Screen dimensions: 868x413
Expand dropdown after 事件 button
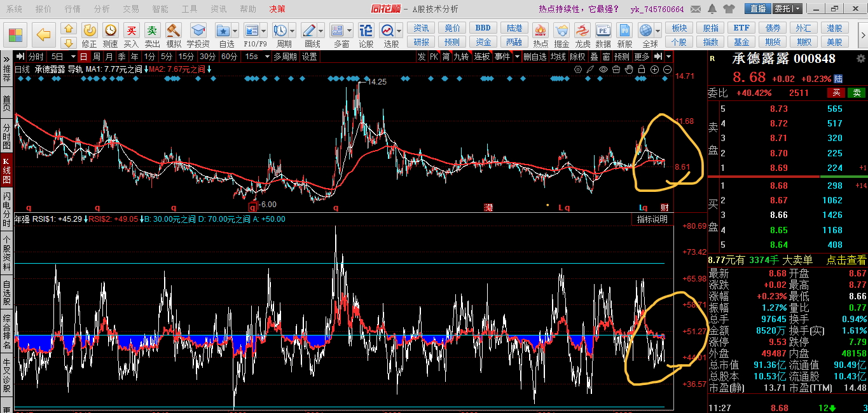(x=518, y=57)
